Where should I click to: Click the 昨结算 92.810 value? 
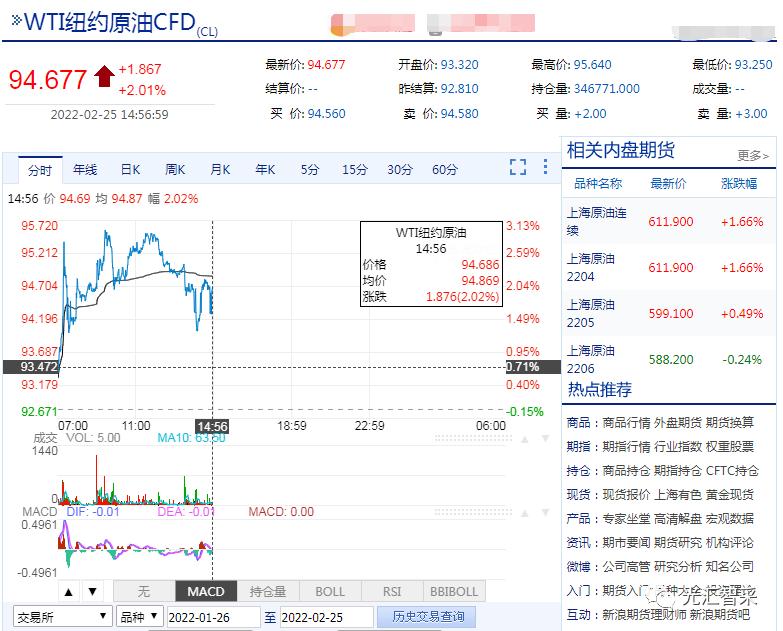[x=459, y=89]
